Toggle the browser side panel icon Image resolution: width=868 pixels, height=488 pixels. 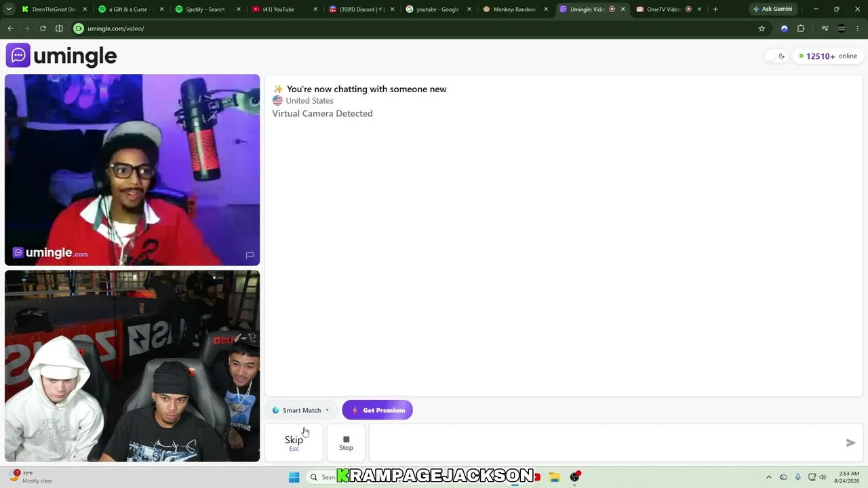59,28
